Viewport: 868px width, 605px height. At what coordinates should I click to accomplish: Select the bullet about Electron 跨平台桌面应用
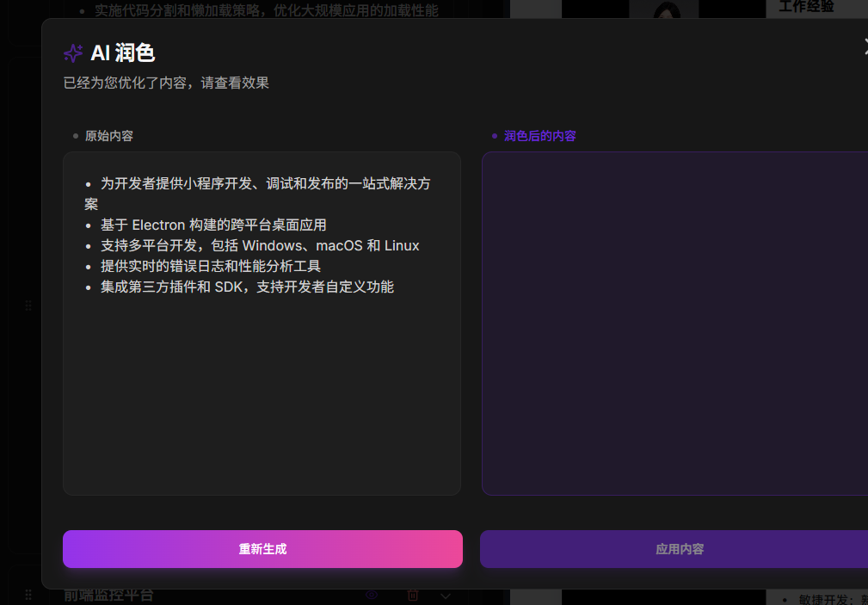click(213, 225)
